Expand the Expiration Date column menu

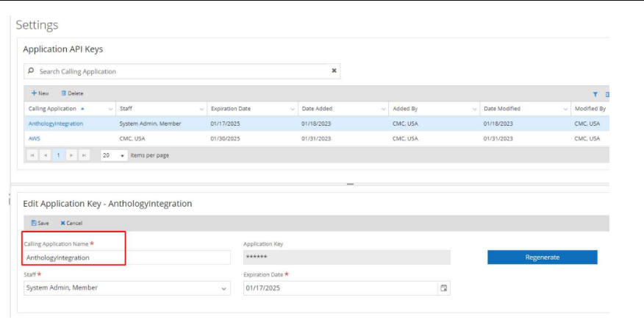pos(293,109)
